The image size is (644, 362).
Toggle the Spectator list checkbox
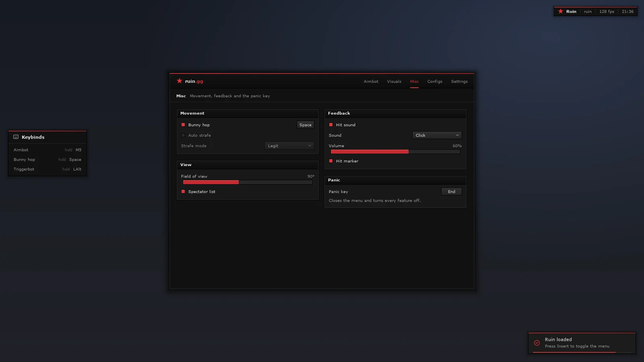click(183, 191)
